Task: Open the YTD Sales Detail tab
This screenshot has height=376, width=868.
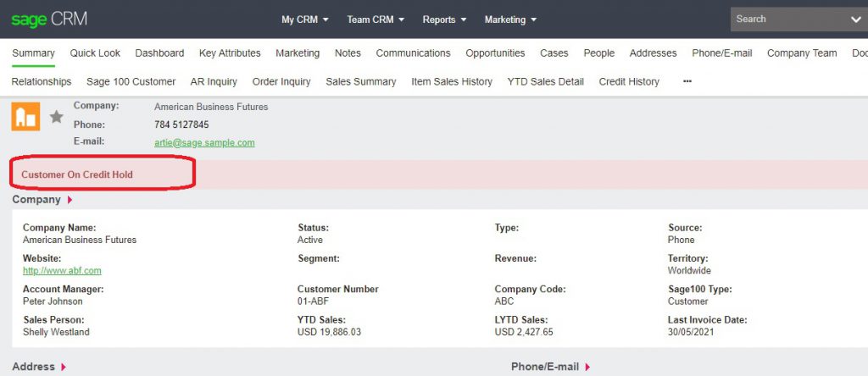Action: point(545,81)
